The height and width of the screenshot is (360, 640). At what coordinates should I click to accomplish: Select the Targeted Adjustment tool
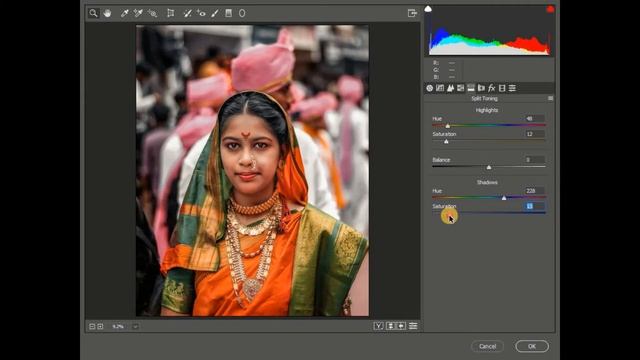click(152, 13)
